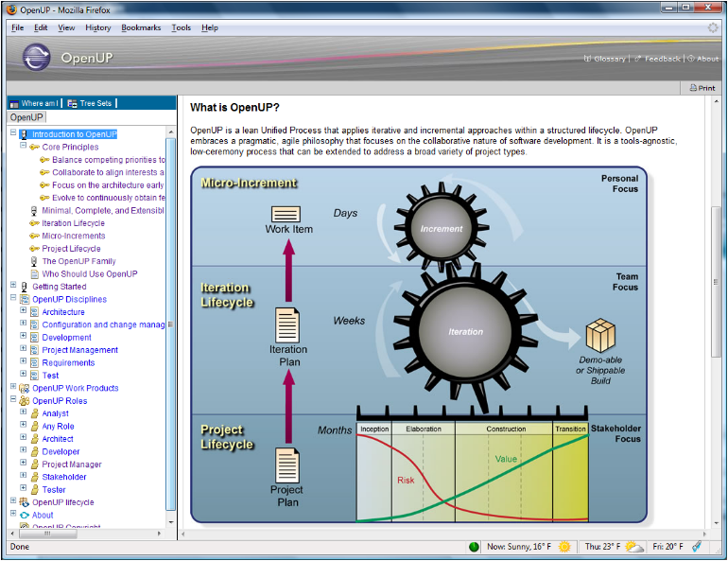Click the page icon beside Who Should Use OpenUP
728x561 pixels.
pyautogui.click(x=34, y=274)
